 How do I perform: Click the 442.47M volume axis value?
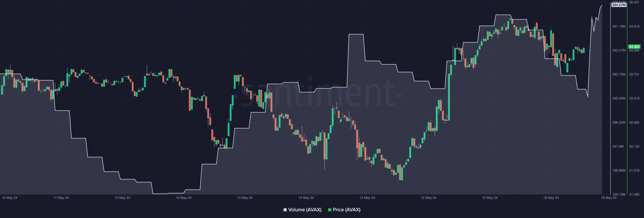pyautogui.click(x=619, y=50)
